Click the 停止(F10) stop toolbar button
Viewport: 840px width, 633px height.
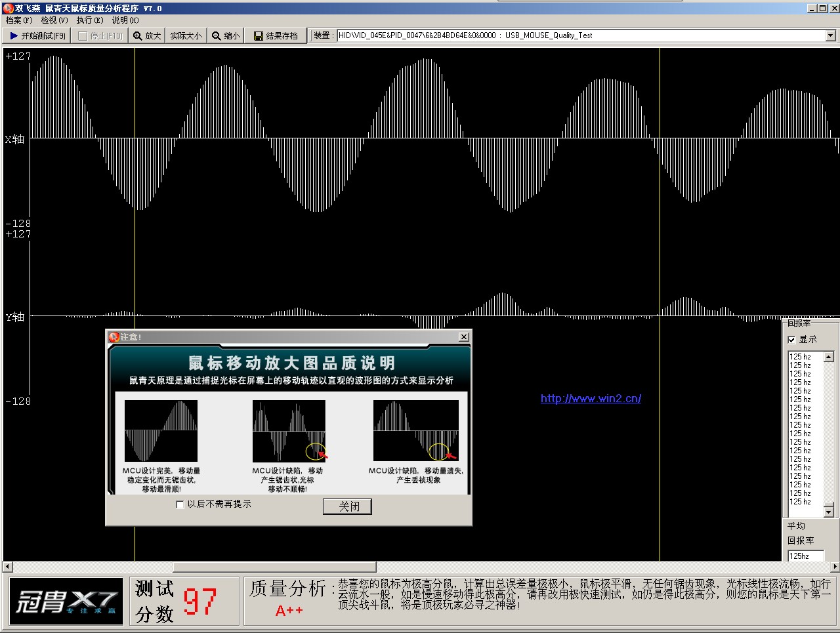100,36
